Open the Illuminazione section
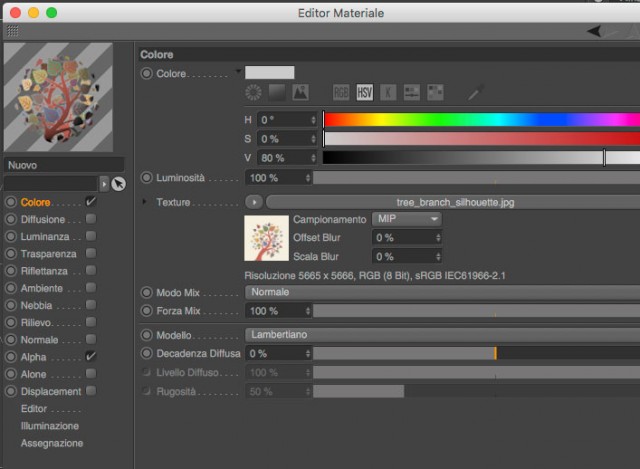 click(50, 426)
